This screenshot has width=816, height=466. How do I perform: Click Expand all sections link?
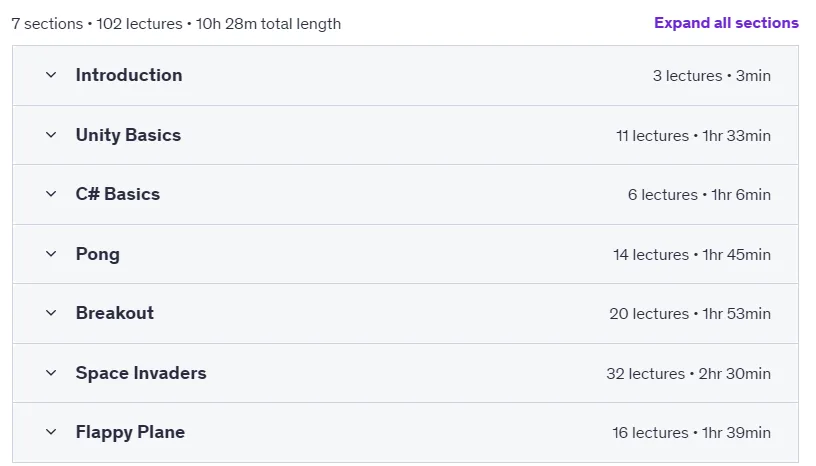pos(726,23)
